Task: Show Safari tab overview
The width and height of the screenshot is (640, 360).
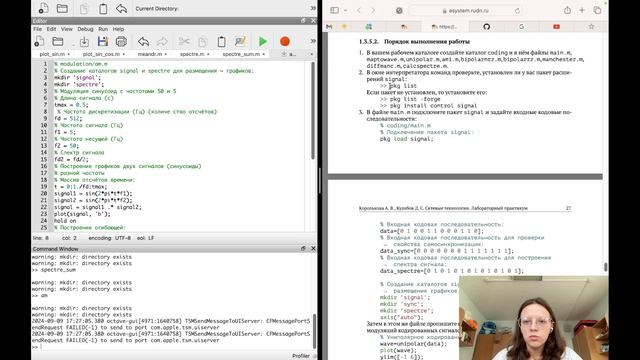Action: click(x=597, y=10)
